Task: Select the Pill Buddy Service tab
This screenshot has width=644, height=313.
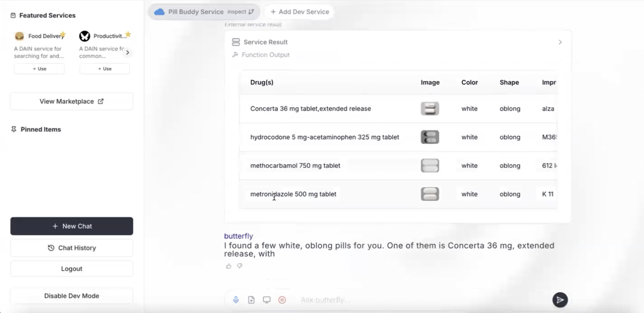Action: pos(195,12)
